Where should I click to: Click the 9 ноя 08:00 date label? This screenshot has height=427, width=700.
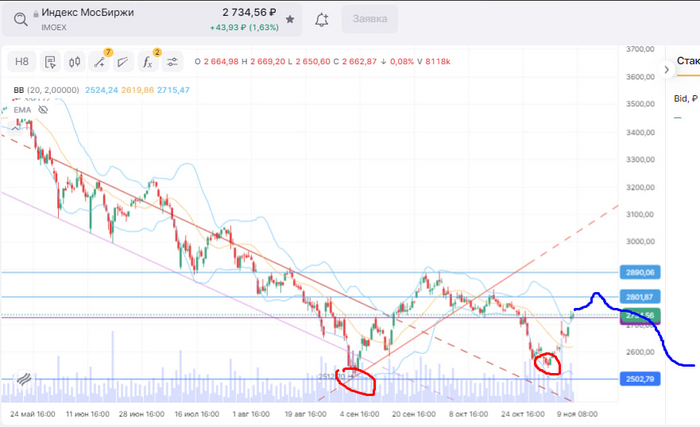pyautogui.click(x=577, y=414)
